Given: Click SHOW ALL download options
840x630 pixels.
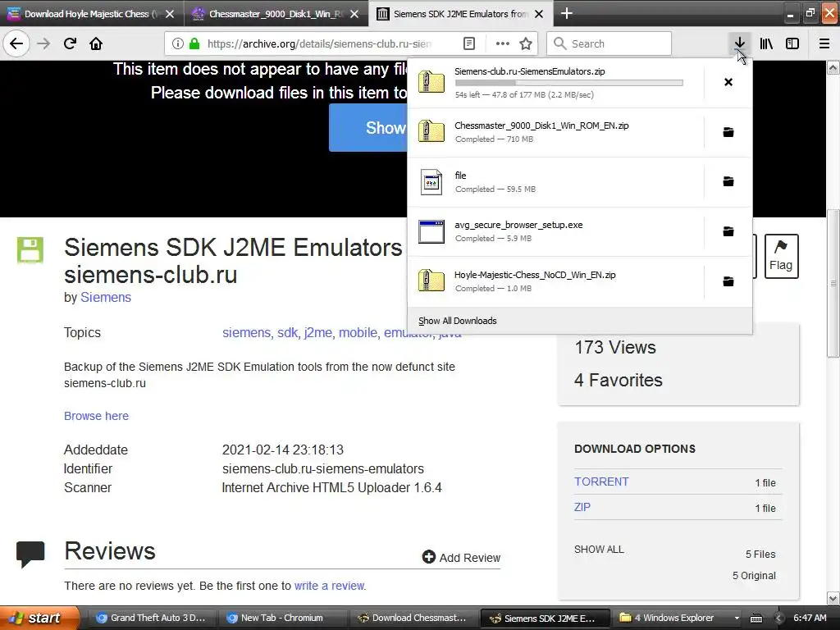Looking at the screenshot, I should 599,549.
